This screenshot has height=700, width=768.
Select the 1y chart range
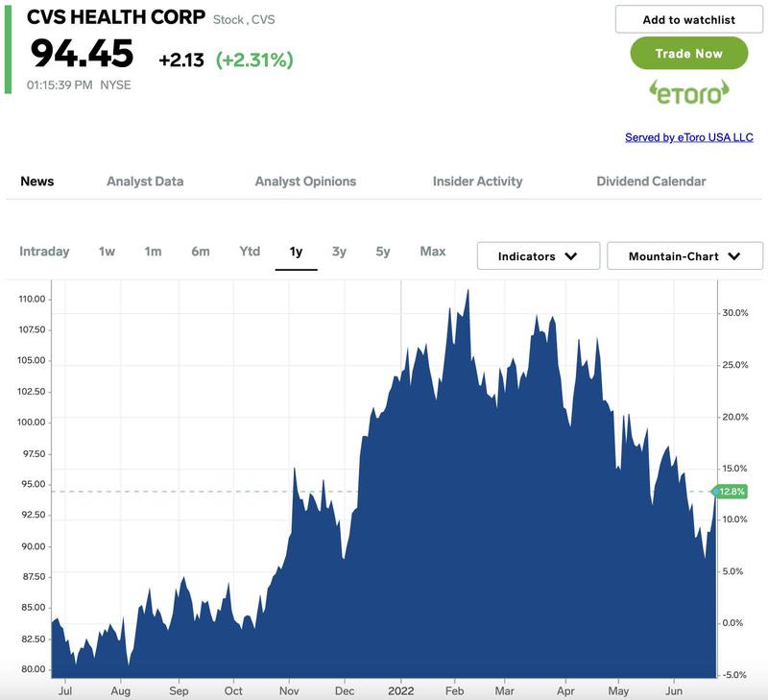pos(296,252)
